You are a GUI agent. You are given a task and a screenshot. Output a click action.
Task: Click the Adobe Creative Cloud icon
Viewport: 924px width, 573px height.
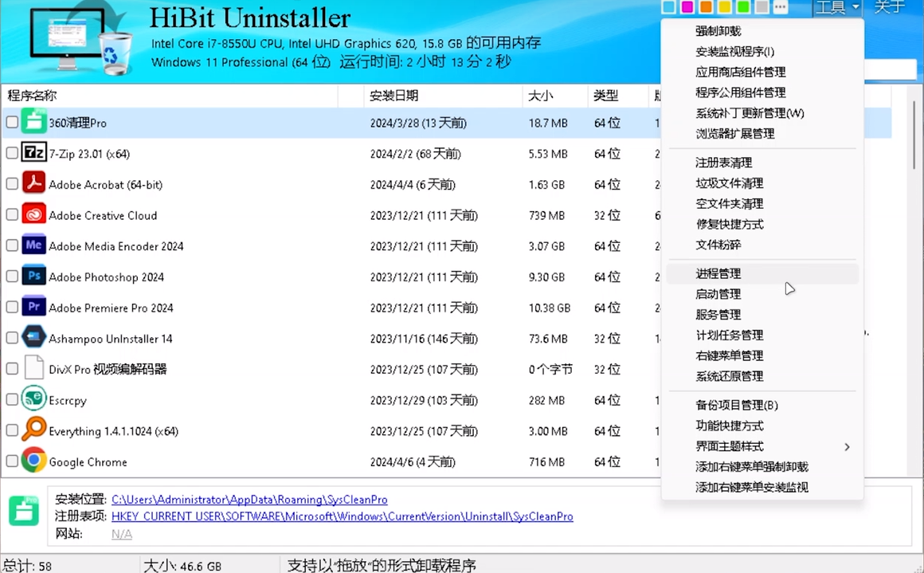[33, 214]
